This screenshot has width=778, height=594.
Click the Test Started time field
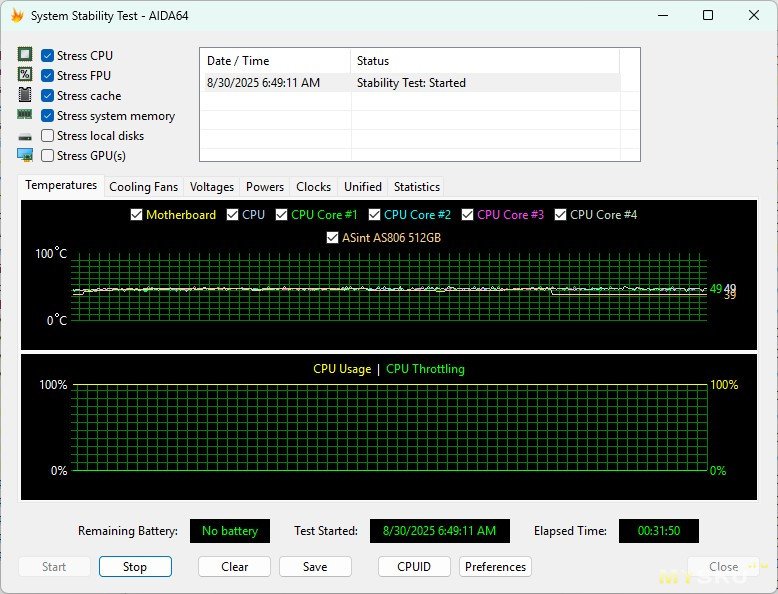(x=440, y=531)
